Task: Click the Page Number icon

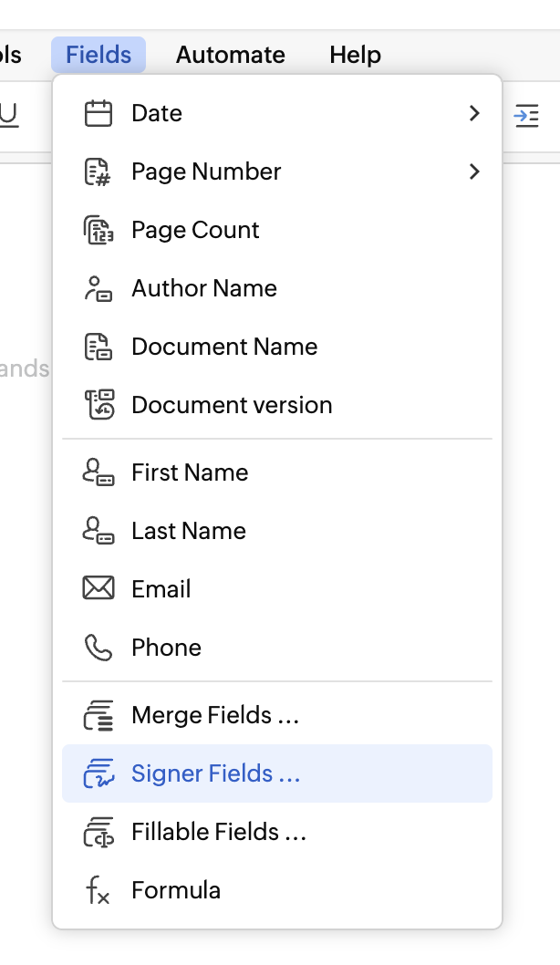Action: (98, 171)
